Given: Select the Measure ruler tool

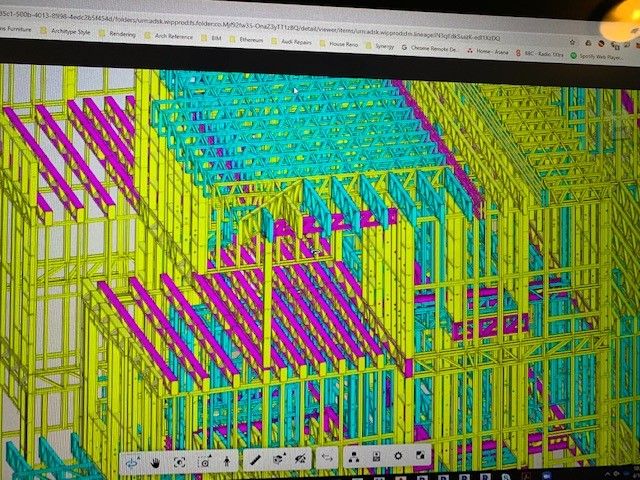Looking at the screenshot, I should pyautogui.click(x=256, y=460).
